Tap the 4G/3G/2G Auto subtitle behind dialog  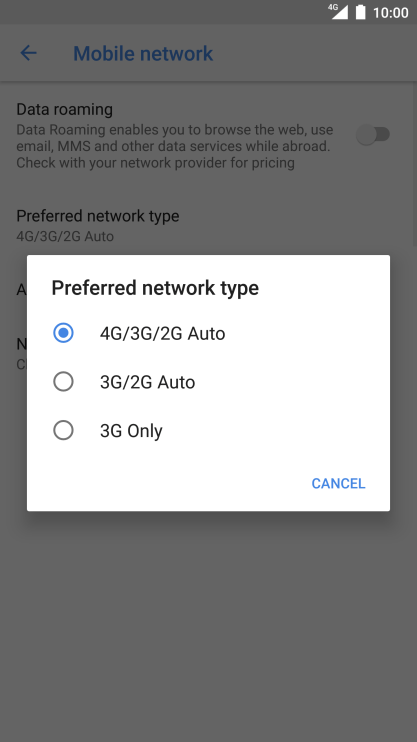[x=65, y=236]
